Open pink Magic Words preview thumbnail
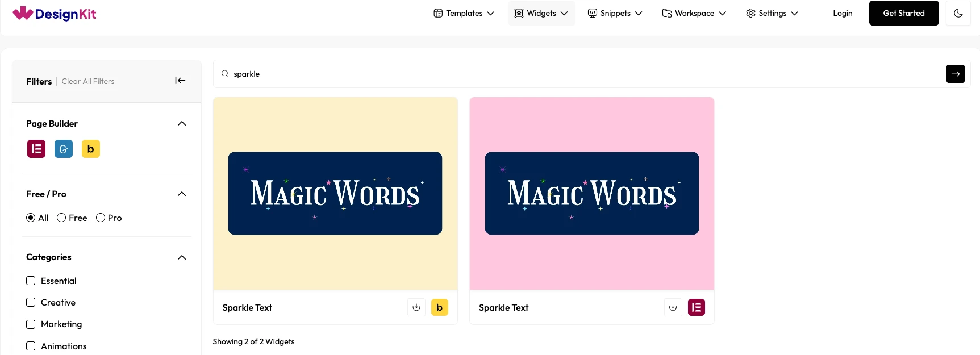980x355 pixels. tap(592, 193)
